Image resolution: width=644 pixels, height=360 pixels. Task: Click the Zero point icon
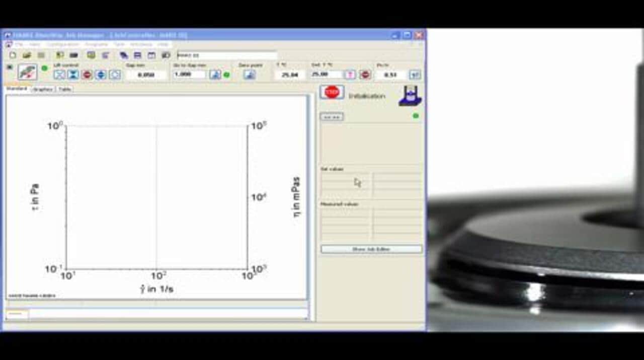click(250, 75)
